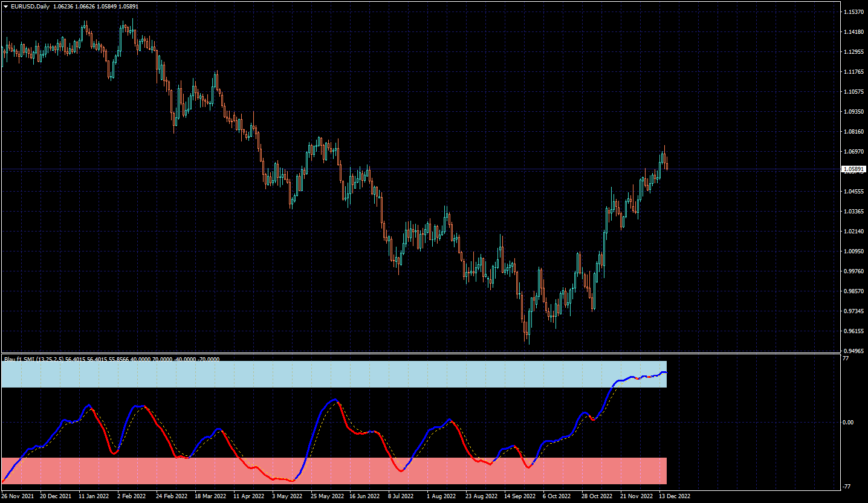Click the 1.08160 price level label

click(x=853, y=132)
